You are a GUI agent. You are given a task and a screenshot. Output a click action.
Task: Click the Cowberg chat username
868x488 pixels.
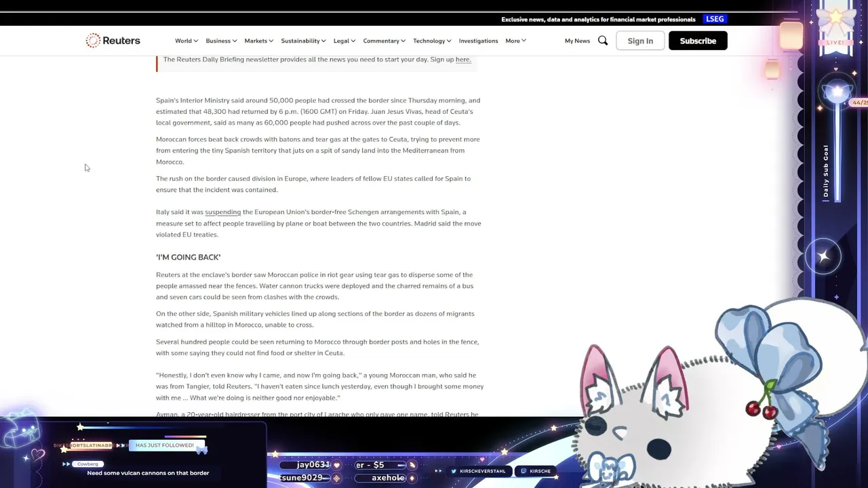[x=87, y=464]
